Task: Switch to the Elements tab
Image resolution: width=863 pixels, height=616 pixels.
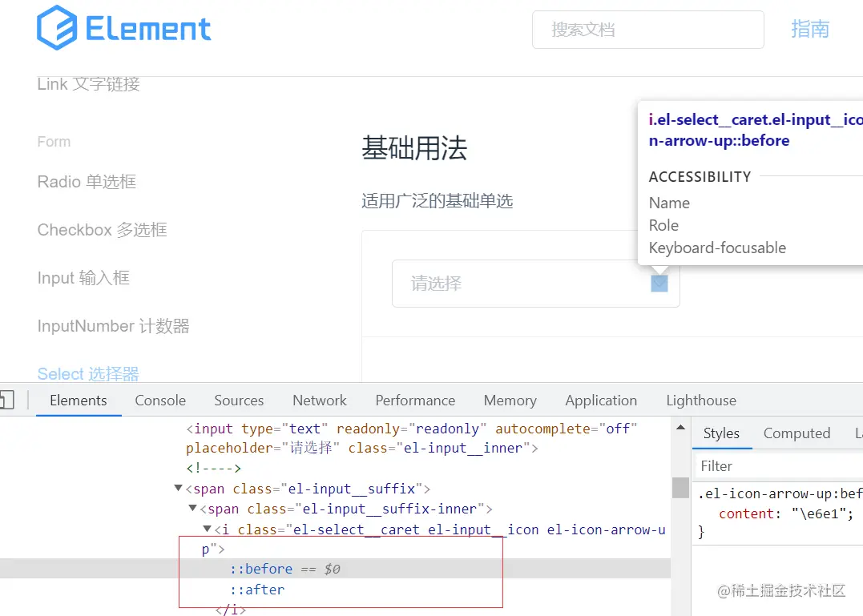Action: [79, 401]
